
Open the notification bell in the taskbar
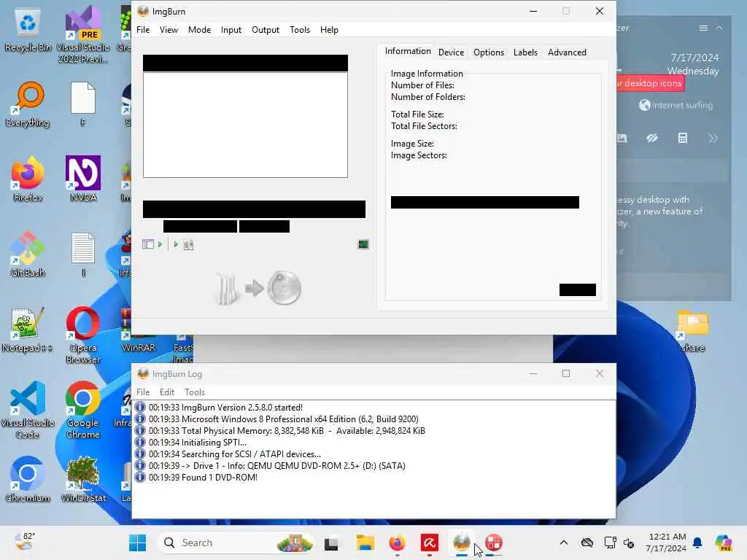coord(697,542)
